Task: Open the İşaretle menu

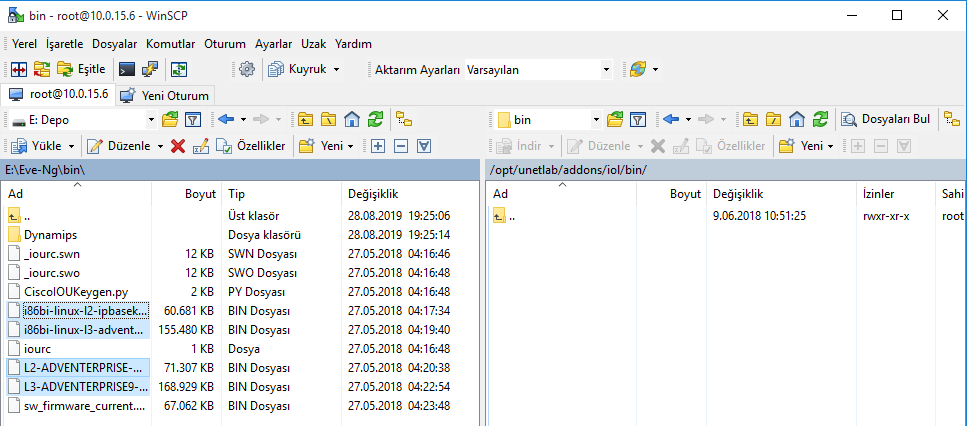Action: point(65,44)
